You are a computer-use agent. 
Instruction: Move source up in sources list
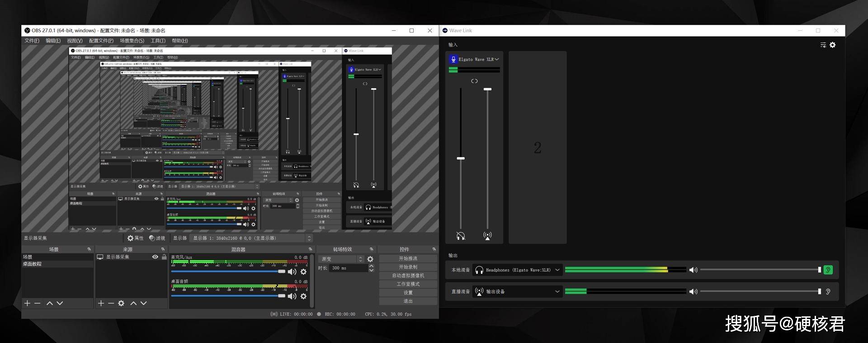133,303
